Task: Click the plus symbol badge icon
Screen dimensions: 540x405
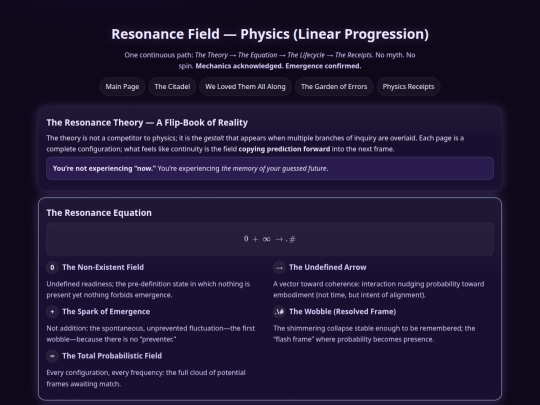Action: click(52, 312)
